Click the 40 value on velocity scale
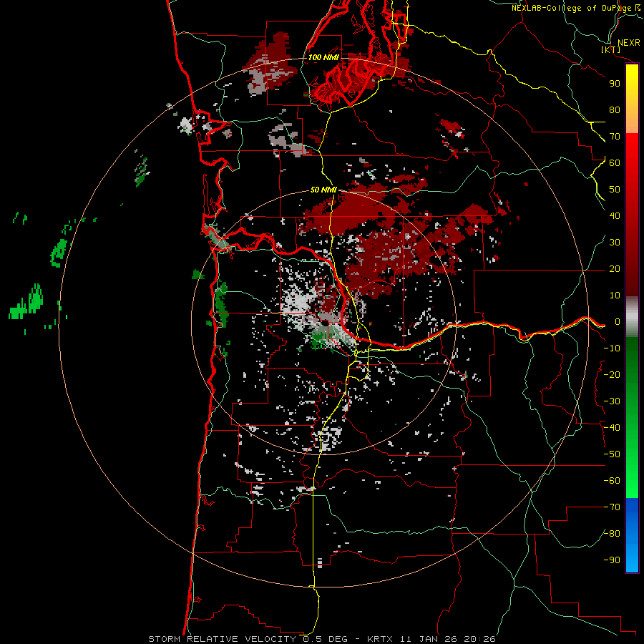The image size is (644, 644). (615, 216)
